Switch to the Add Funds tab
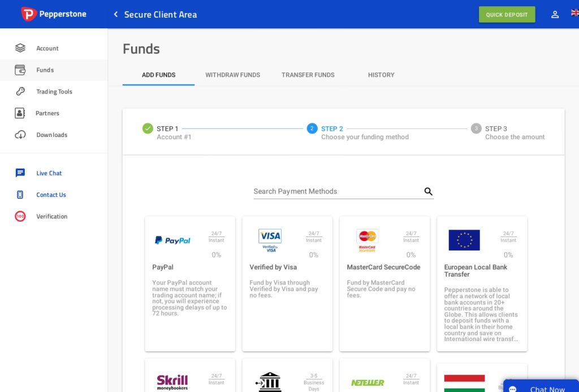The width and height of the screenshot is (579, 392). (x=159, y=75)
